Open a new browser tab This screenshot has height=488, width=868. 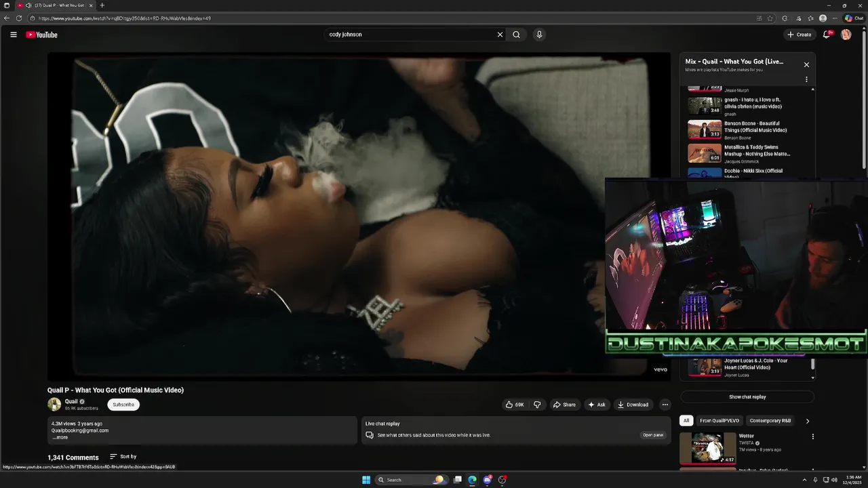pos(102,5)
